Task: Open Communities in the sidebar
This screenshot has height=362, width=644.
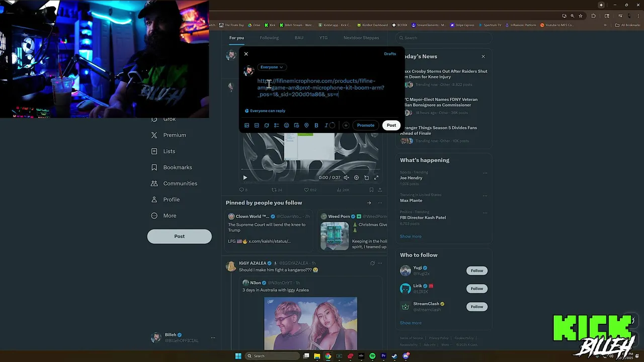Action: [x=174, y=184]
